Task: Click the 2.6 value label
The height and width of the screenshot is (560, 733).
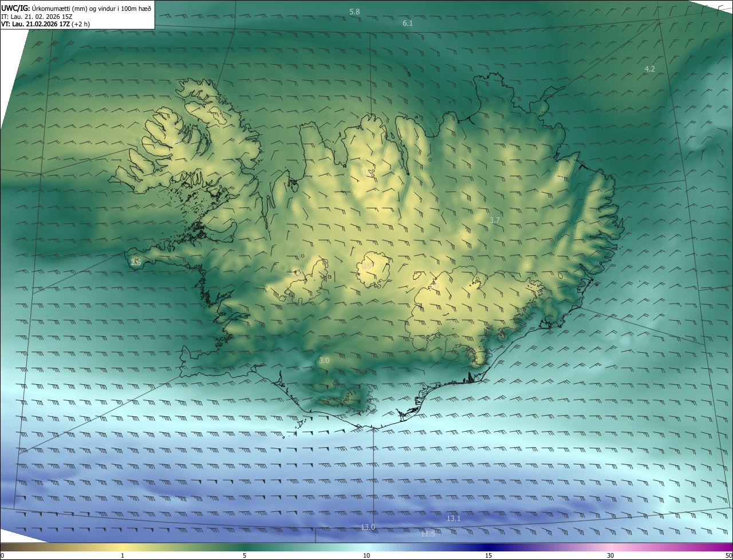Action: coord(136,262)
